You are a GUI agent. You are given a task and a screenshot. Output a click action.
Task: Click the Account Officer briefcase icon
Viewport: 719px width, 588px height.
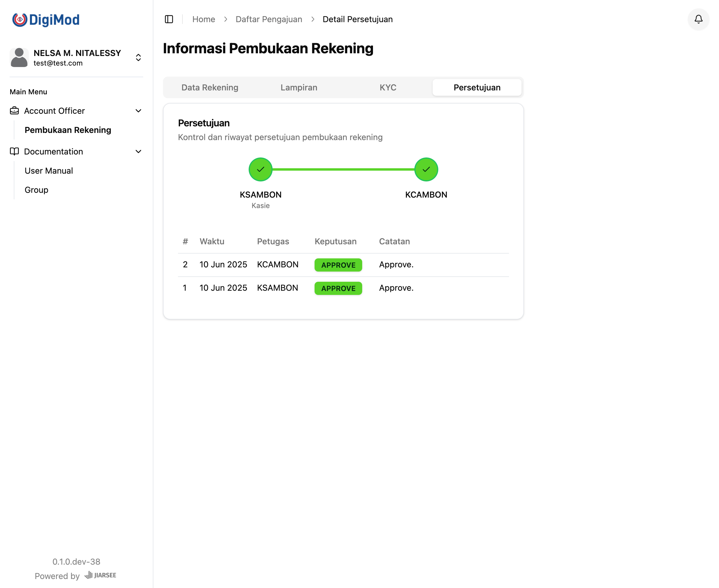(x=14, y=111)
